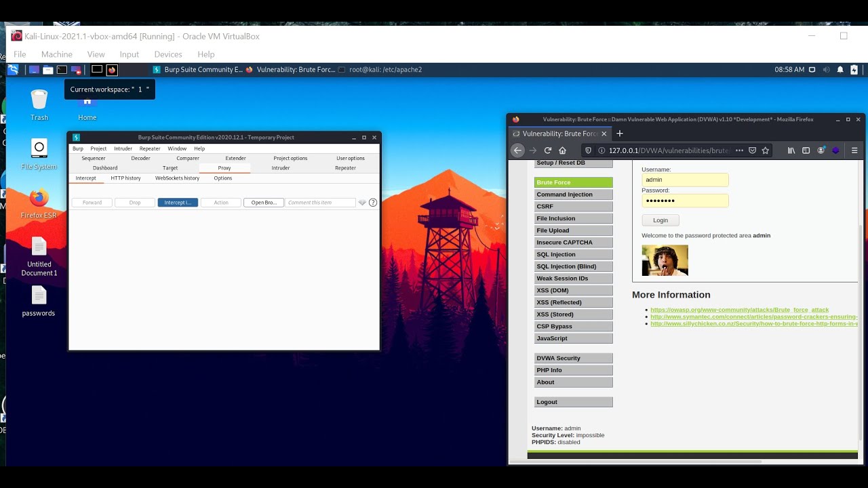Screen dimensions: 868x488
Task: Open the Intruder menu in the Burp menu bar
Action: click(x=123, y=148)
